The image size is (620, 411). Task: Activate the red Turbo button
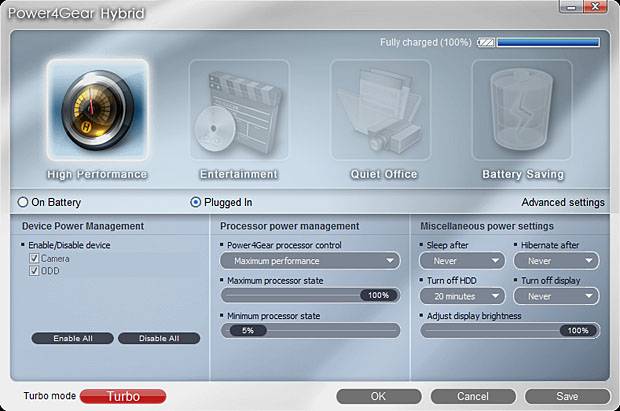[x=123, y=396]
